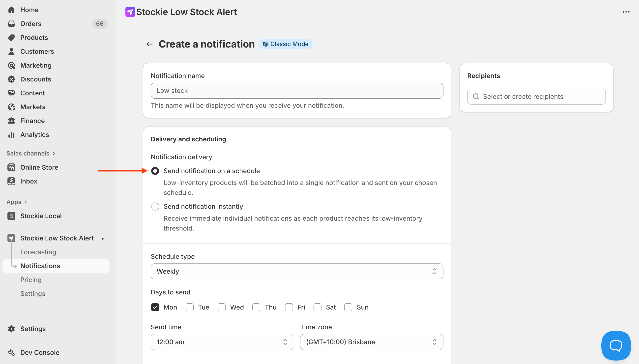639x364 pixels.
Task: Open Orders via its inbox icon
Action: (11, 24)
